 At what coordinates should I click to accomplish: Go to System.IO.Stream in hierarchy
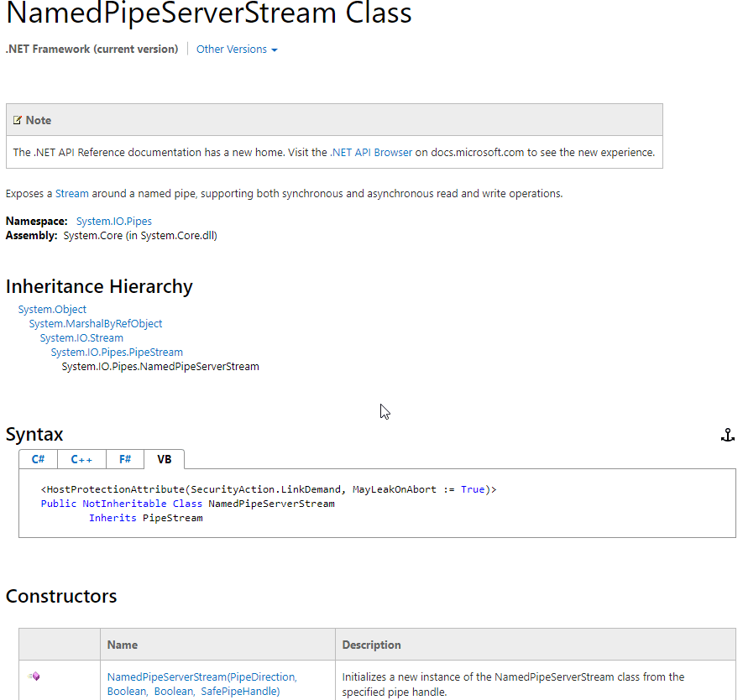pos(81,338)
